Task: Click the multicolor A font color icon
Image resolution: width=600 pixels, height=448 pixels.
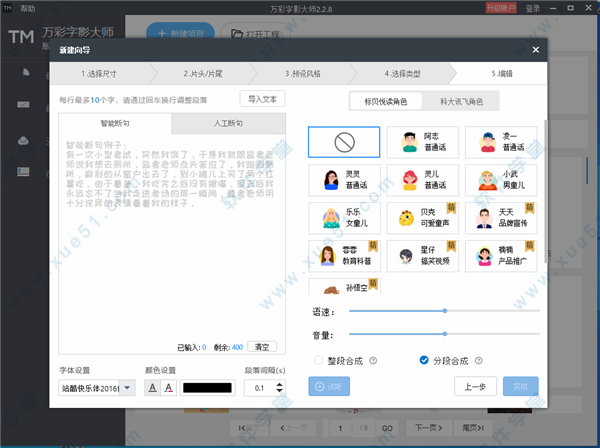Action: [x=169, y=387]
